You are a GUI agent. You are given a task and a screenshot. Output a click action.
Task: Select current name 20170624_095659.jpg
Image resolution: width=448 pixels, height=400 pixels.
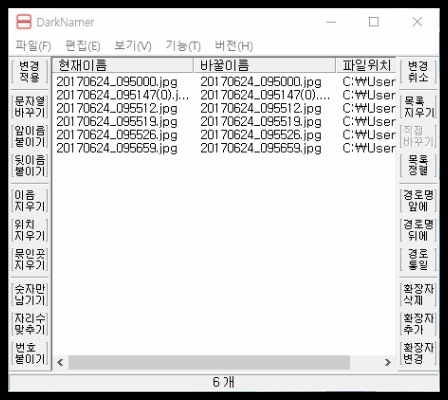tap(117, 148)
